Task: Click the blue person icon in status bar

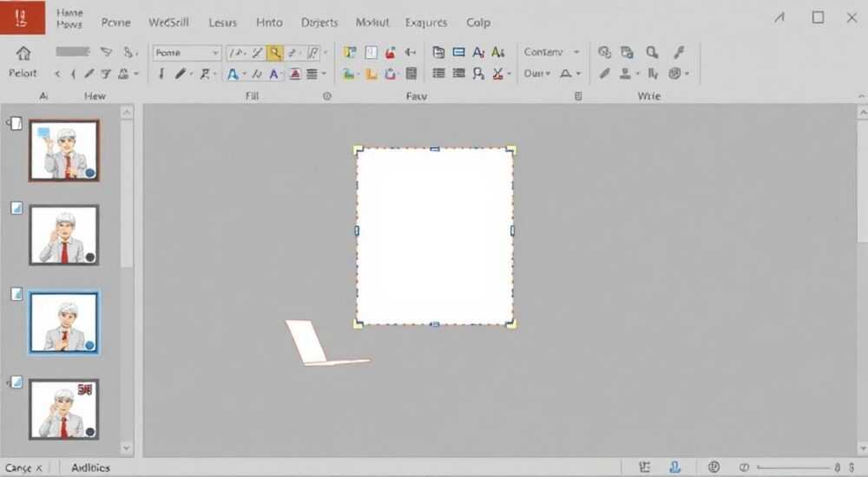Action: [674, 467]
